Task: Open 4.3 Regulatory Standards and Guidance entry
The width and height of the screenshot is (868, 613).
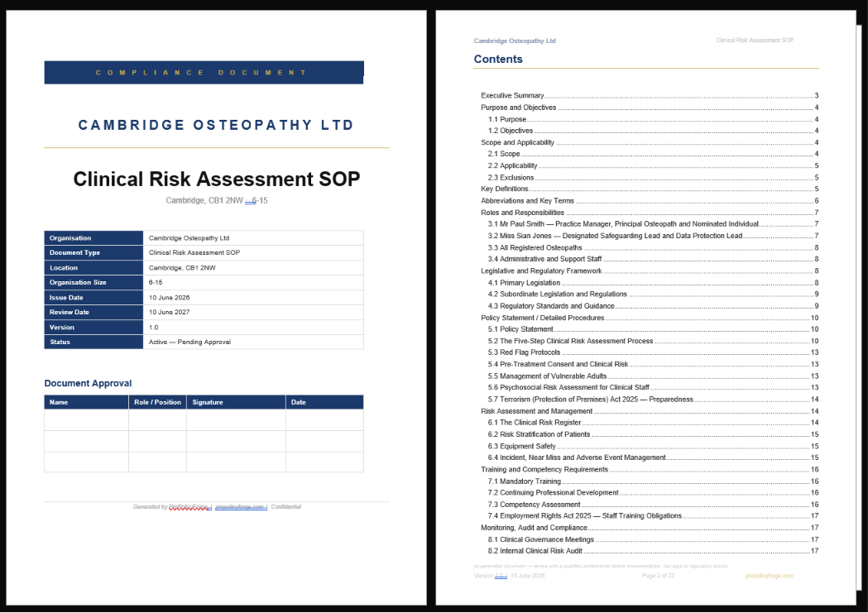Action: (653, 306)
